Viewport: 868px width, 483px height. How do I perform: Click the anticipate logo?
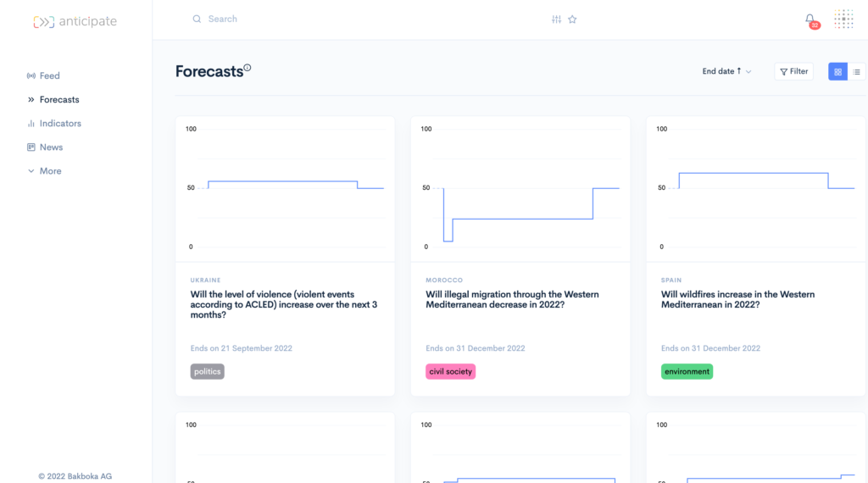click(x=75, y=21)
